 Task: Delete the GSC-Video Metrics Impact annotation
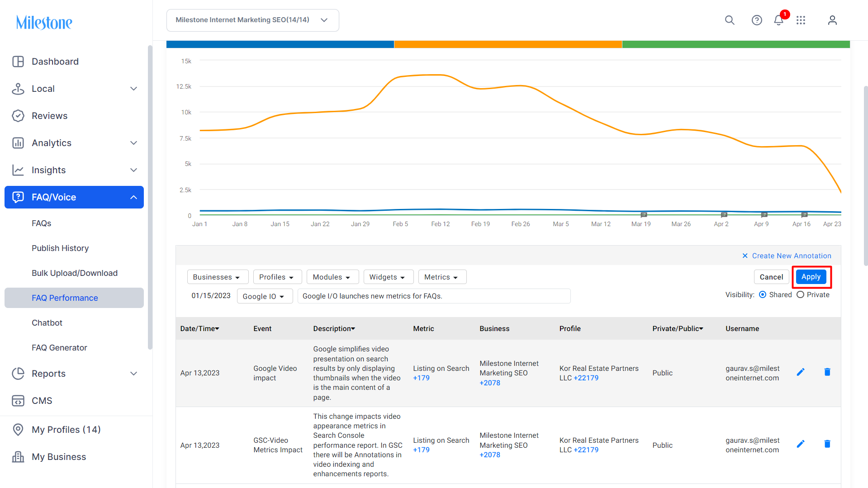(x=827, y=444)
